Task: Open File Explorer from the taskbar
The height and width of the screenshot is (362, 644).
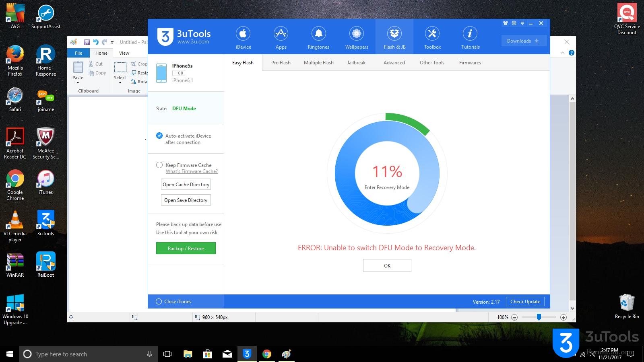Action: tap(188, 354)
